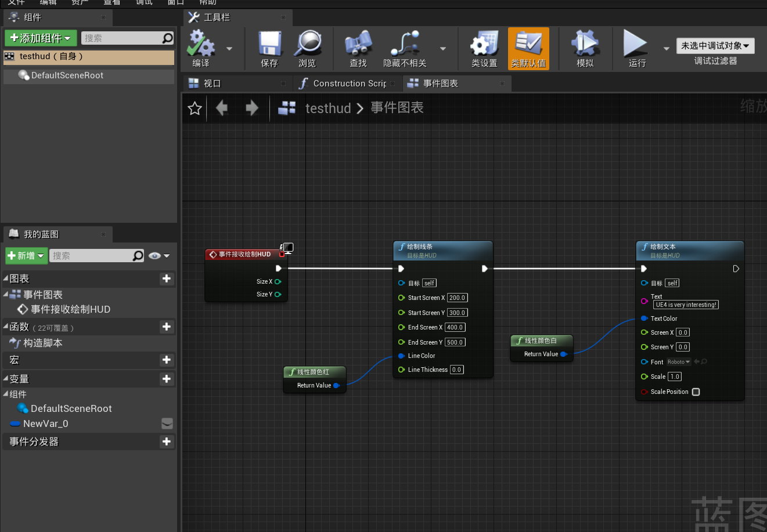Click the text field containing UE4 is very interesting

[686, 305]
